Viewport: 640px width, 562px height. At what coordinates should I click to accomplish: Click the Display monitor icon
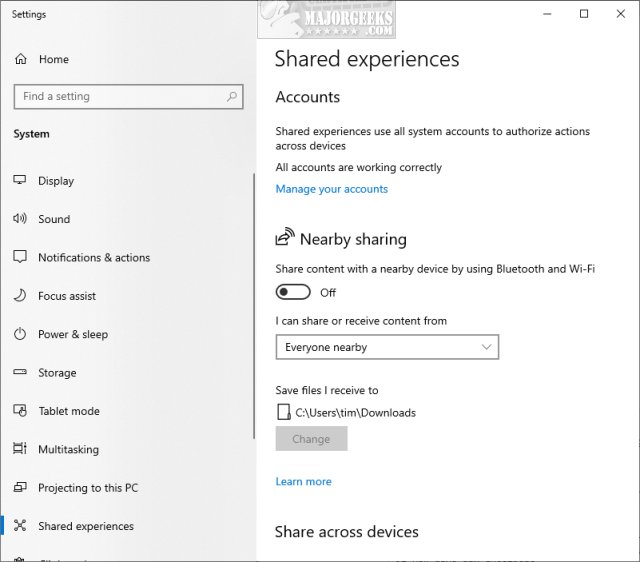19,181
